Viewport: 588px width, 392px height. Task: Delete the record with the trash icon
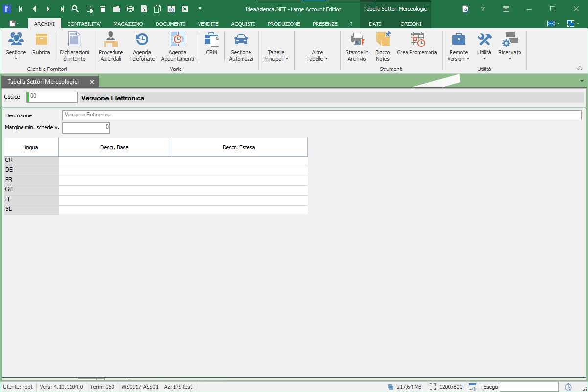pyautogui.click(x=103, y=9)
